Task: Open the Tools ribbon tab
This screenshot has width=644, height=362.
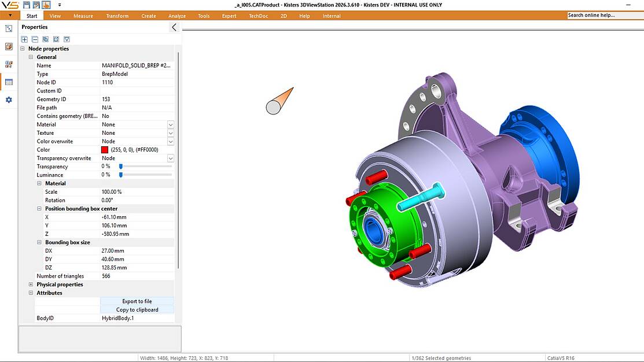Action: 204,16
